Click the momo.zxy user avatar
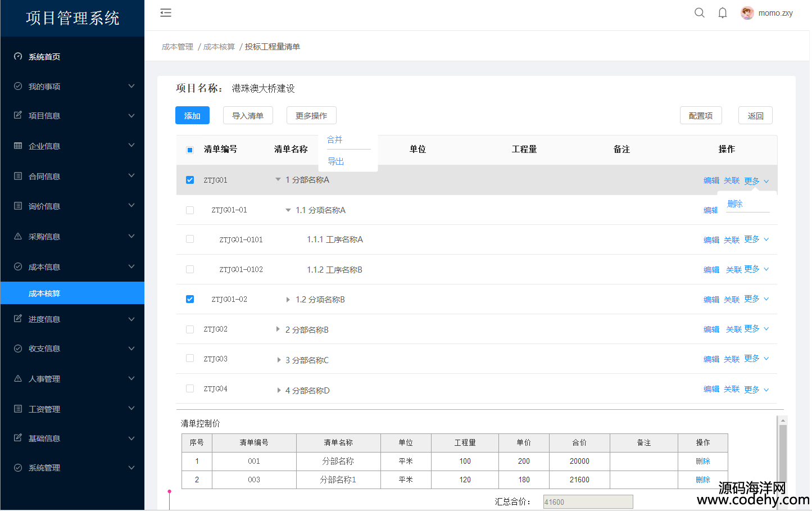Image resolution: width=812 pixels, height=511 pixels. (747, 13)
